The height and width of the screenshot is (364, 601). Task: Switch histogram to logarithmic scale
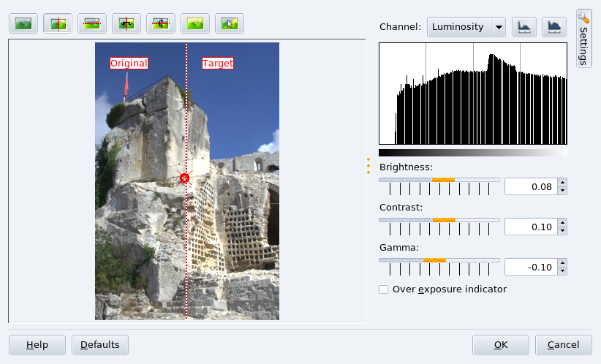pos(554,27)
